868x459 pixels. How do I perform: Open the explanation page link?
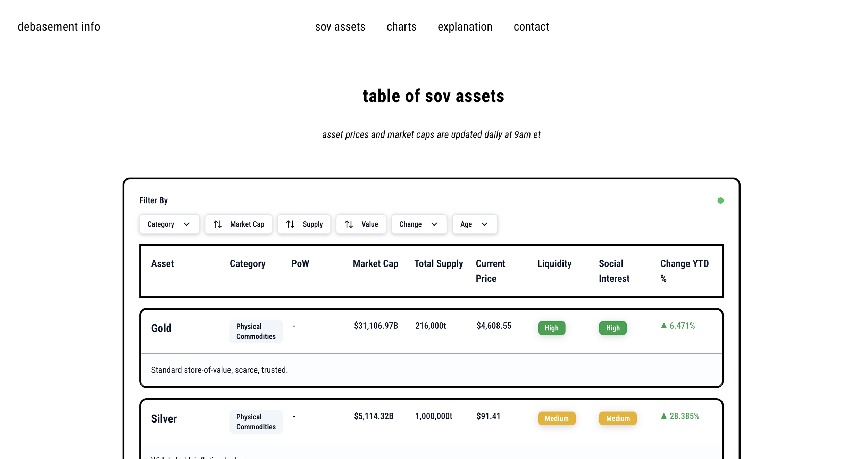(x=465, y=27)
